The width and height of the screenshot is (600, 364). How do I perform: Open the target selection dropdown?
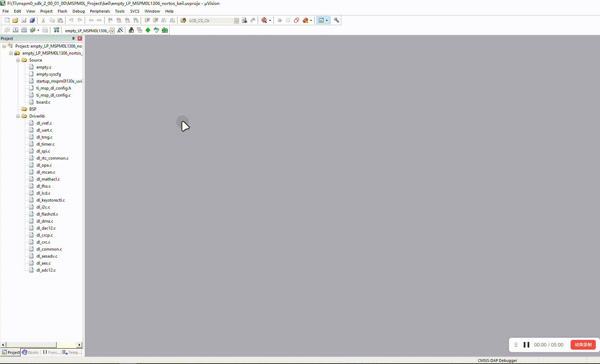[x=112, y=30]
